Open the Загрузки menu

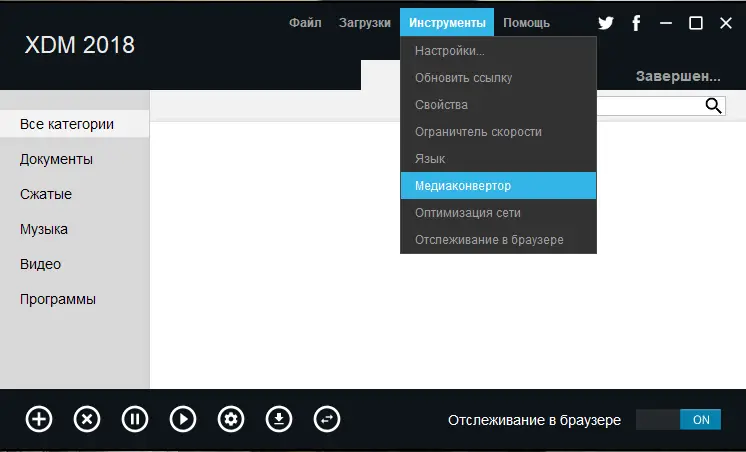tap(365, 23)
